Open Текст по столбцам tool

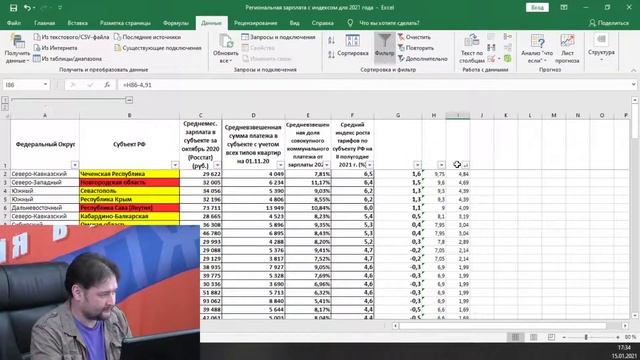click(x=472, y=49)
